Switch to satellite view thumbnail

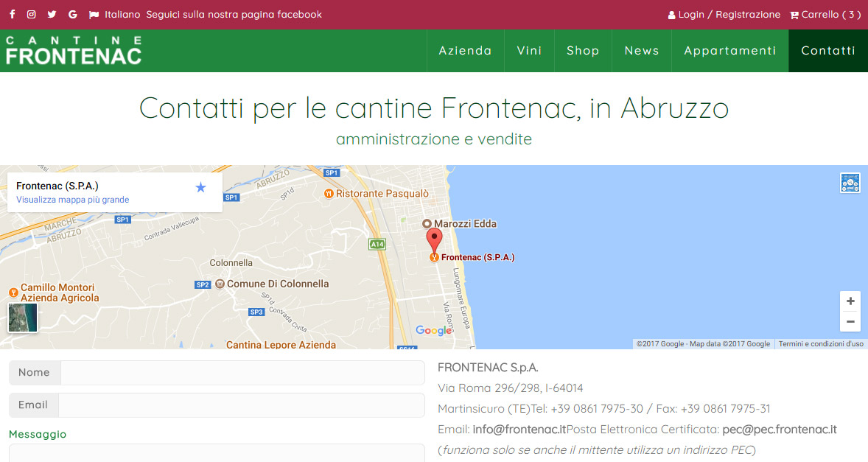click(x=23, y=318)
